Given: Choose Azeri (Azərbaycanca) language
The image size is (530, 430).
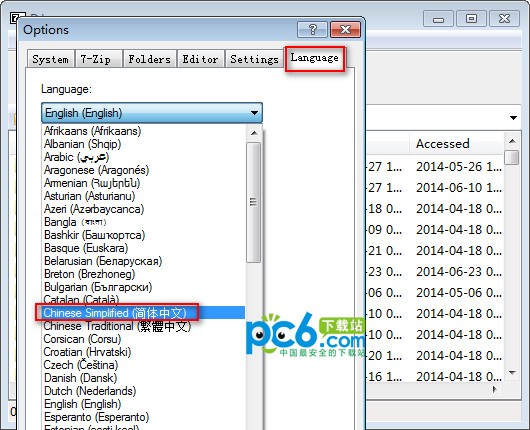Looking at the screenshot, I should point(144,209).
